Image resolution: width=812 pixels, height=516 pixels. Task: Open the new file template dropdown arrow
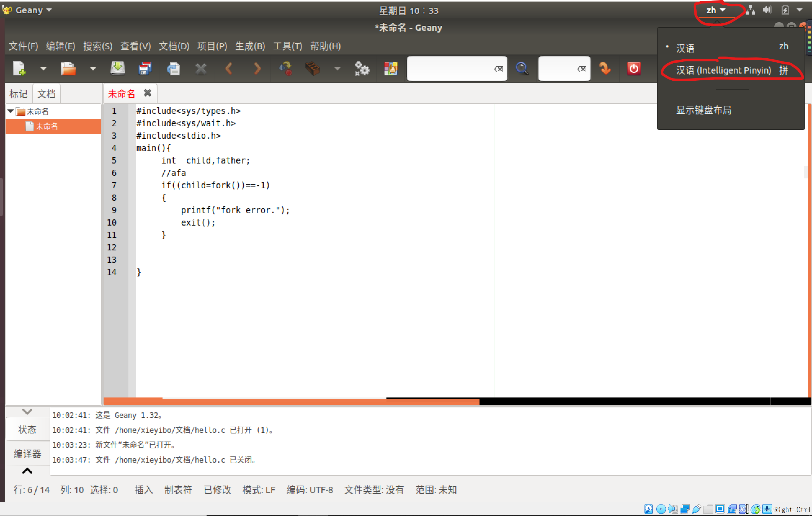click(x=43, y=69)
